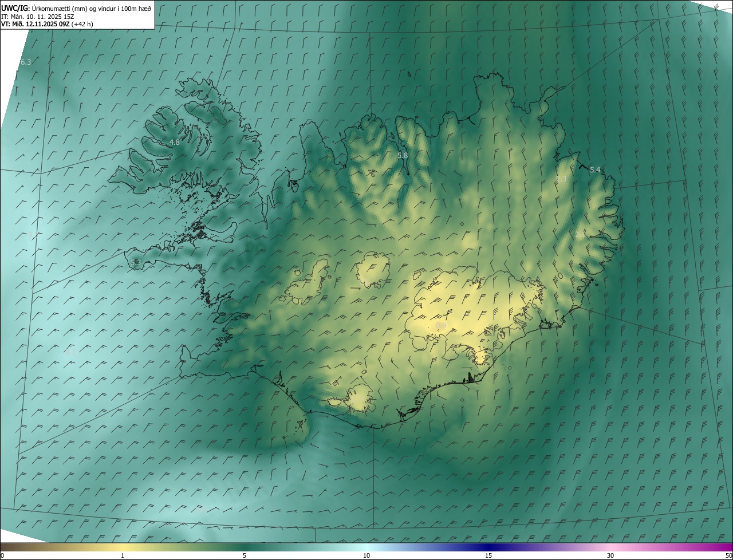Click the 50 tick label of the color scale
733x560 pixels.
pyautogui.click(x=728, y=555)
